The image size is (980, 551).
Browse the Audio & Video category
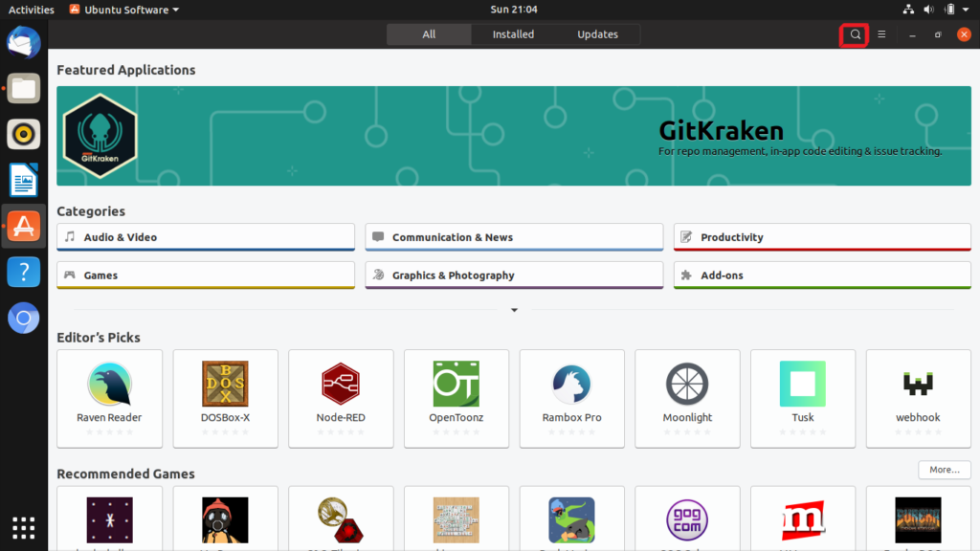pos(206,237)
